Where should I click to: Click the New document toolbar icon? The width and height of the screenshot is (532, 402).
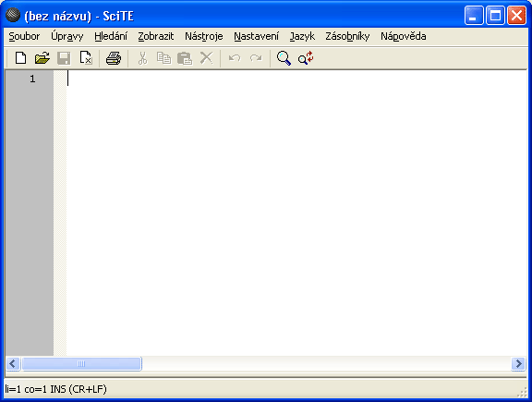(x=20, y=58)
